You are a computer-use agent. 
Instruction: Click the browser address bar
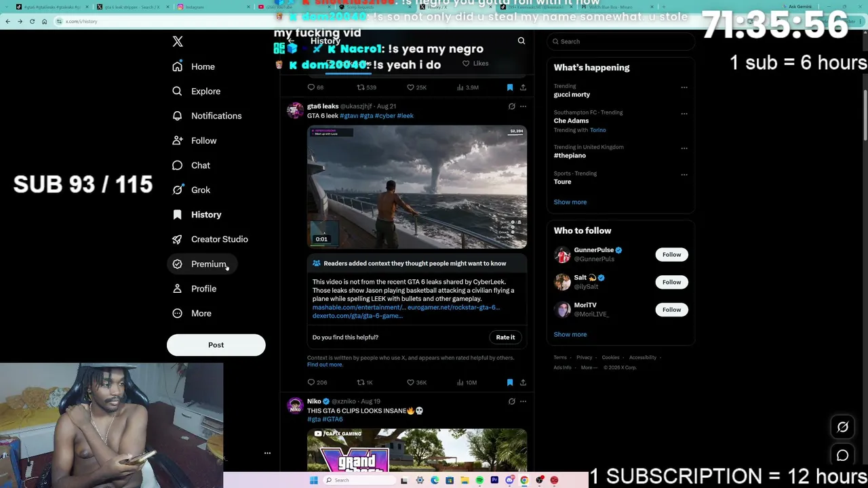pyautogui.click(x=380, y=21)
